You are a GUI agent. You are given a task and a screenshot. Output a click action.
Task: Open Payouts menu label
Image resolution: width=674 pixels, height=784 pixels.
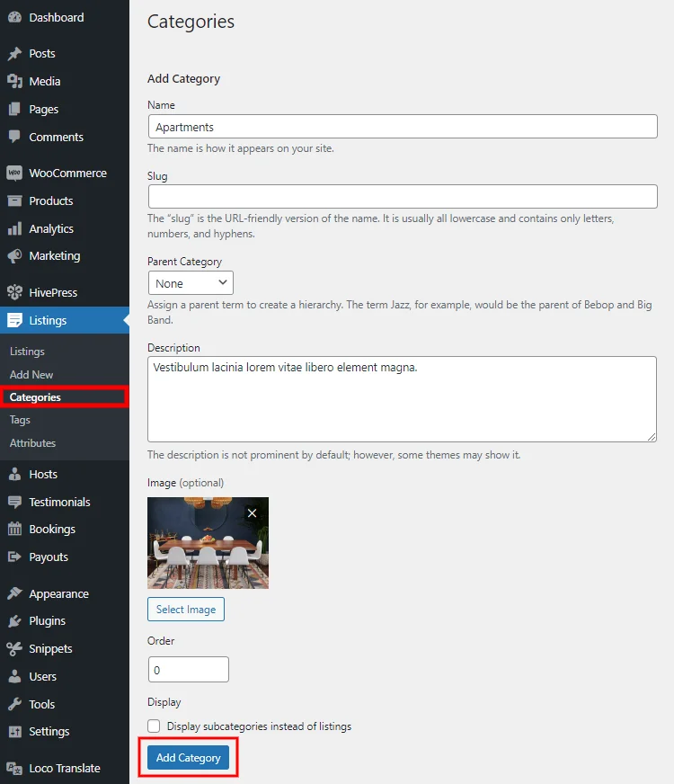point(49,557)
